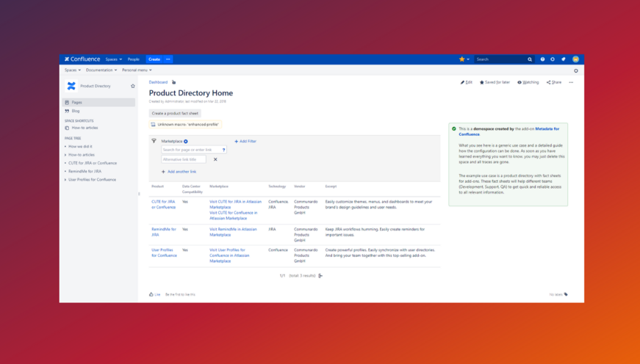Open Visit RemindMe in Atlassian Marketplace link

click(x=233, y=232)
